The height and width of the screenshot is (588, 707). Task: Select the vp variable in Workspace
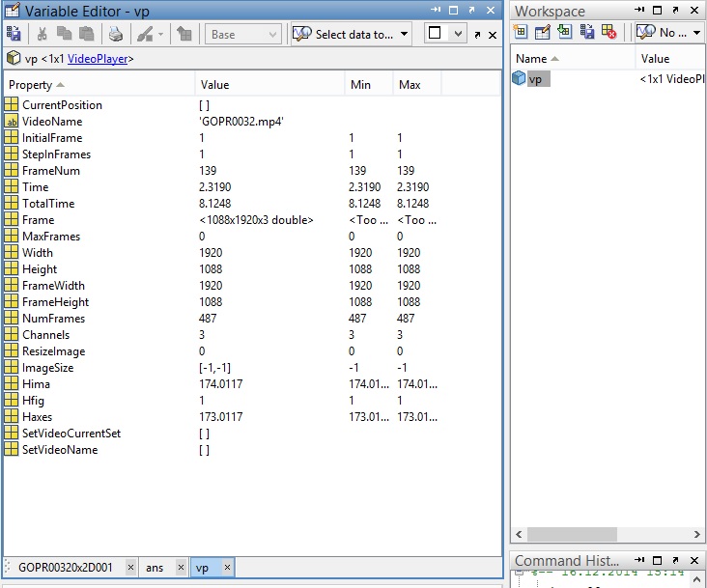click(534, 79)
